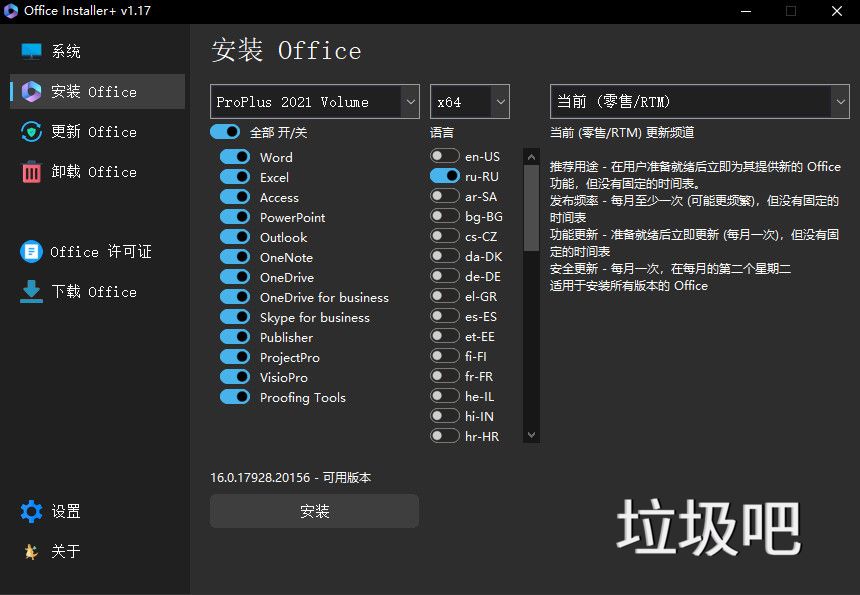Expand the x64 architecture dropdown
The image size is (860, 595).
469,101
